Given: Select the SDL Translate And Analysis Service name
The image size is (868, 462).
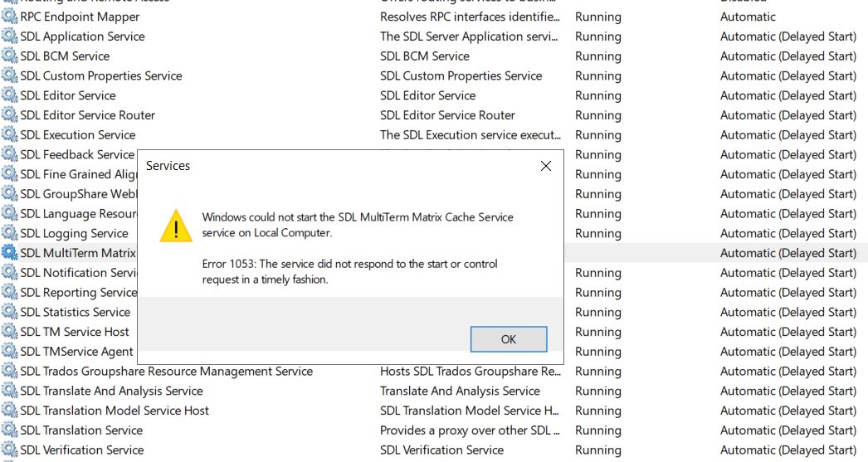Looking at the screenshot, I should click(x=111, y=391).
